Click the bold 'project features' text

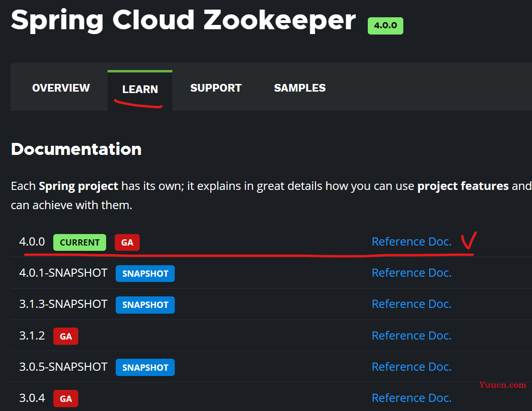[x=463, y=186]
